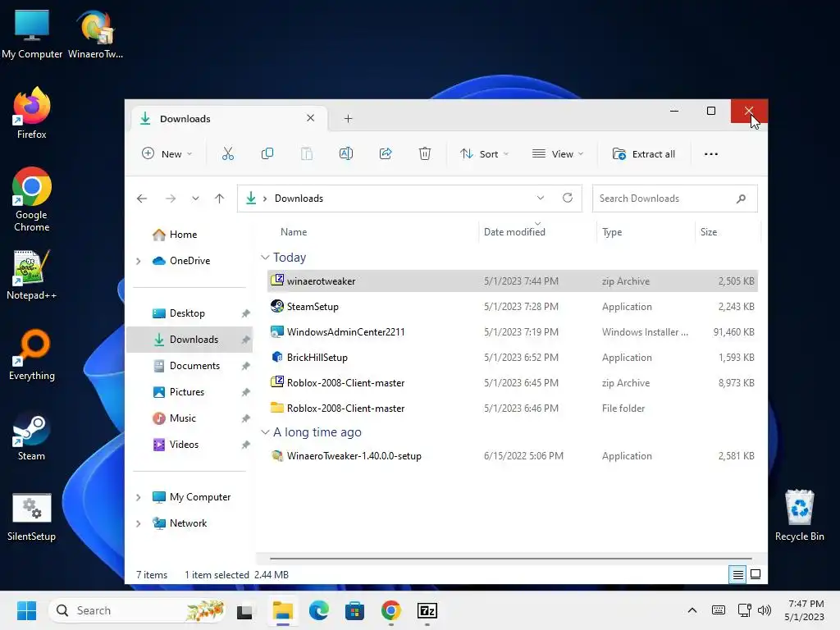Screen dimensions: 840x630
Task: Open recent locations dropdown chevron
Action: click(x=195, y=199)
